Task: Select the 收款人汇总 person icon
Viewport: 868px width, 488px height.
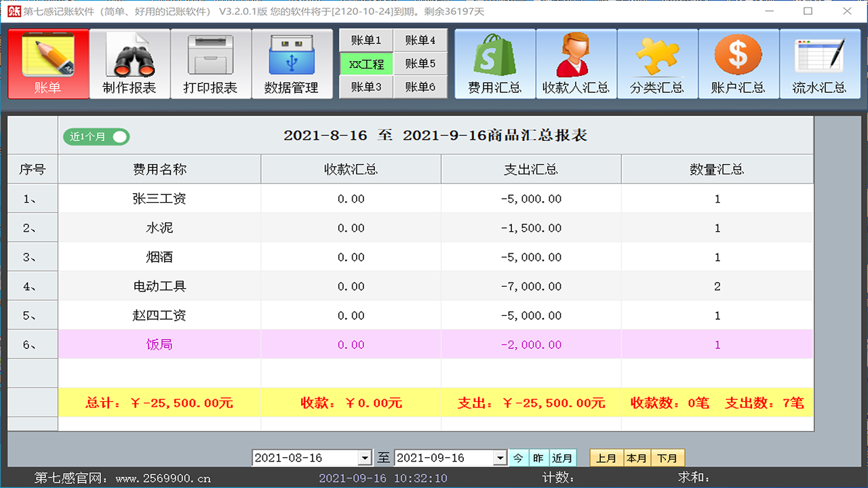Action: [576, 63]
